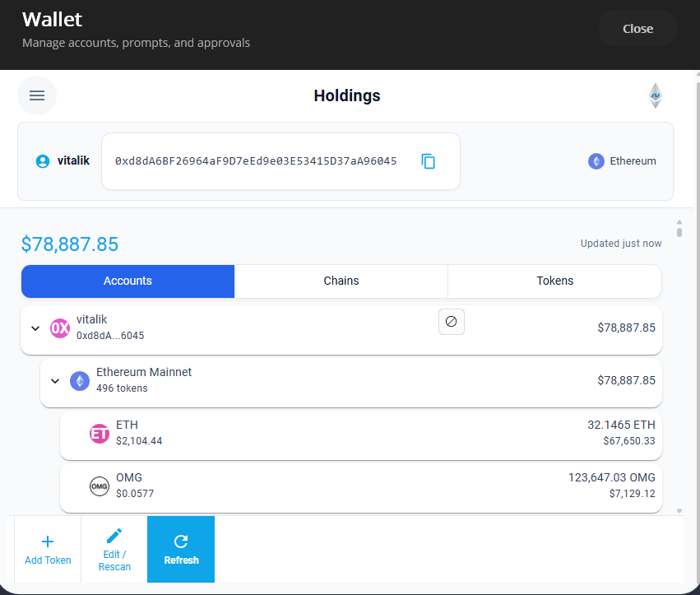Click the OMG token icon
The image size is (700, 595).
100,486
